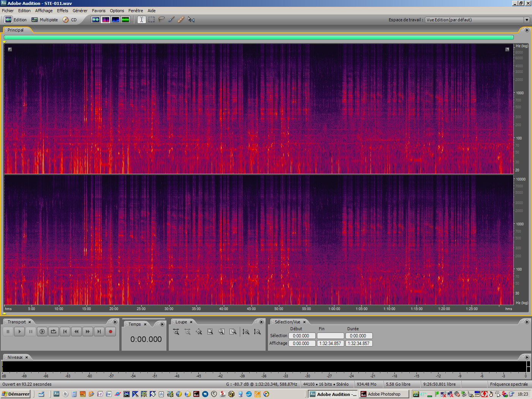
Task: Start recording with the record button
Action: pyautogui.click(x=110, y=331)
